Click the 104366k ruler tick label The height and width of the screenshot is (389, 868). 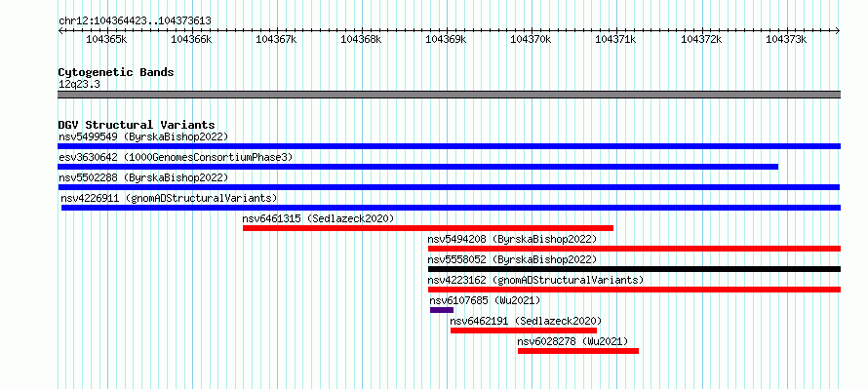[191, 39]
